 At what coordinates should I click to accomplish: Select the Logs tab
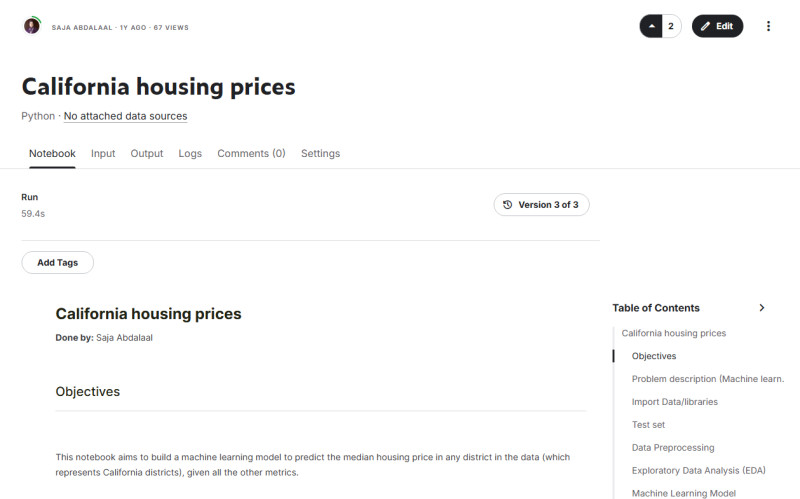point(190,154)
